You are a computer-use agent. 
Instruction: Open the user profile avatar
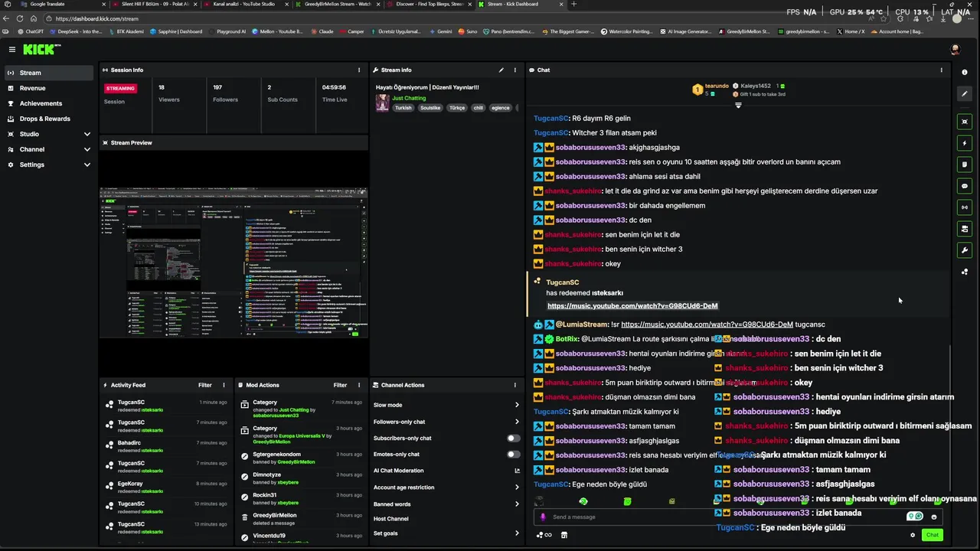[x=955, y=49]
